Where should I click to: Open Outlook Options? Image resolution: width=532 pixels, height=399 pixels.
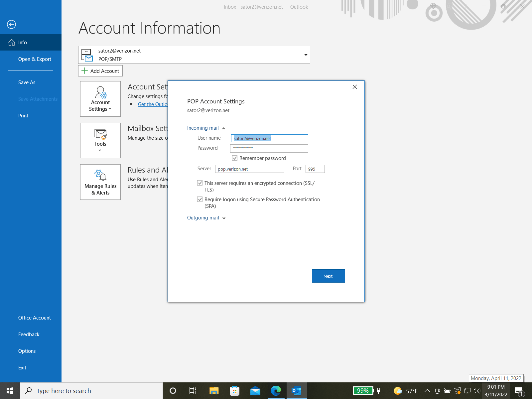click(31, 351)
